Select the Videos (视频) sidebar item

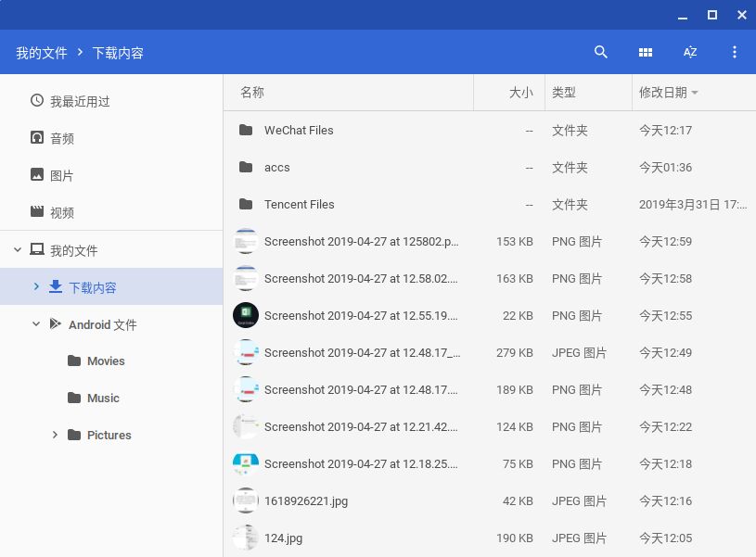(x=62, y=212)
